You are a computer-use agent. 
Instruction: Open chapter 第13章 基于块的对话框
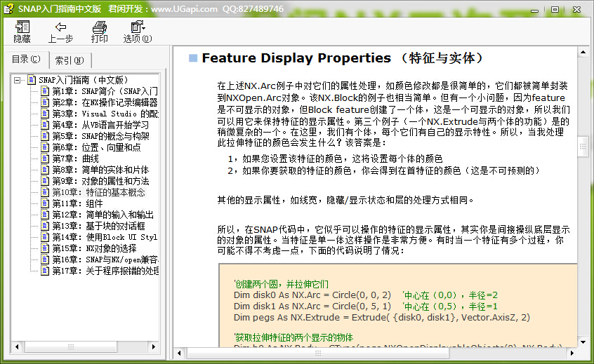coord(98,226)
